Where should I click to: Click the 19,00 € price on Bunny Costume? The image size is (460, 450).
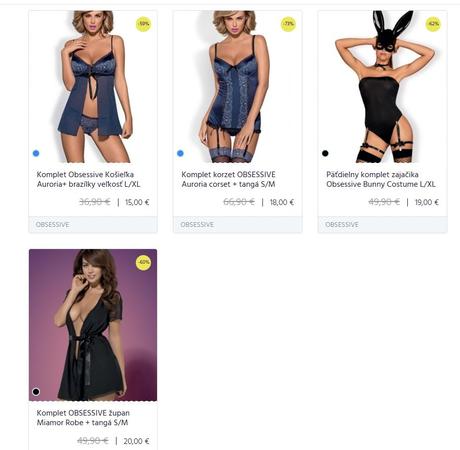pyautogui.click(x=427, y=202)
